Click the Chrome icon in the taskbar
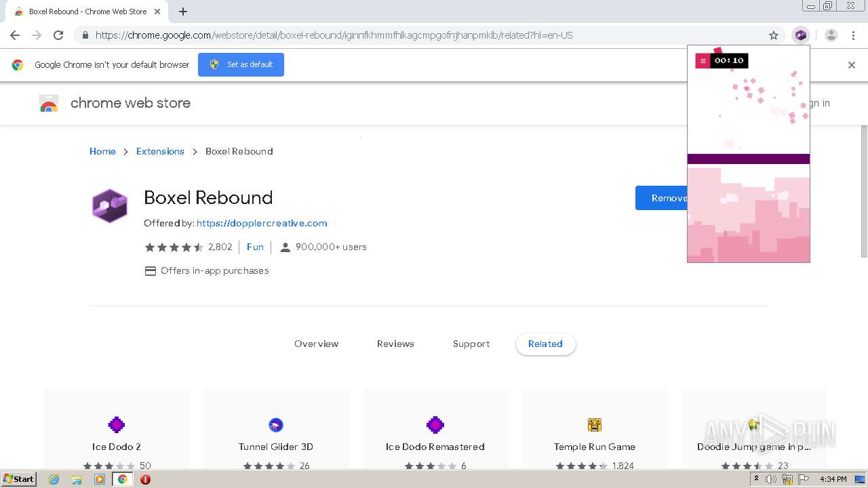 [x=123, y=479]
